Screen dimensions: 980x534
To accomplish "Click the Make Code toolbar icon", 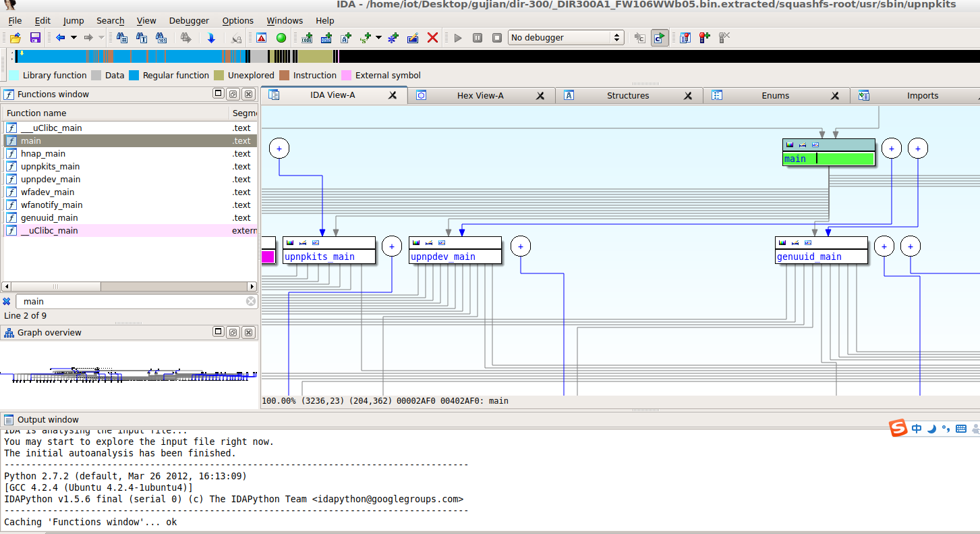I will coord(307,37).
